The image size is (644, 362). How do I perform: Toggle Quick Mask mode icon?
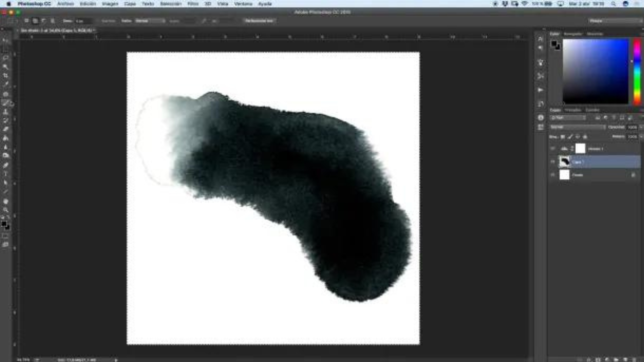5,236
